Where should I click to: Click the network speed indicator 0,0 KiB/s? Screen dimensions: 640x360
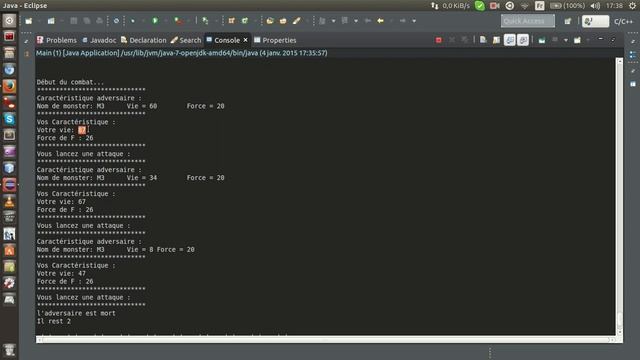[450, 6]
